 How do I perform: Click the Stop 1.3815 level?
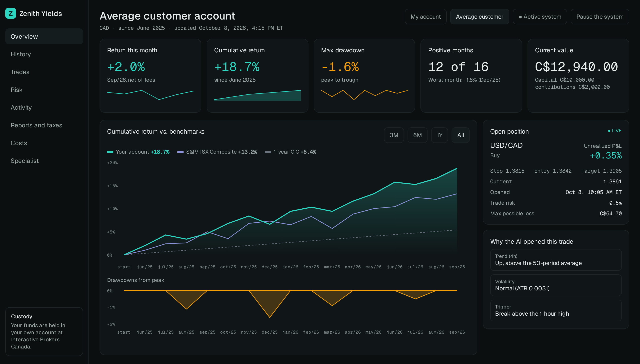click(x=507, y=171)
